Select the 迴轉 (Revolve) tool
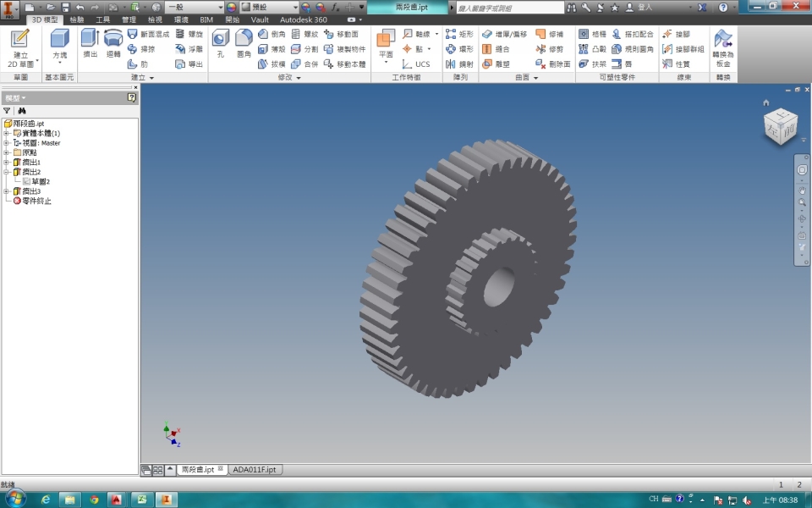812x508 pixels. (113, 43)
